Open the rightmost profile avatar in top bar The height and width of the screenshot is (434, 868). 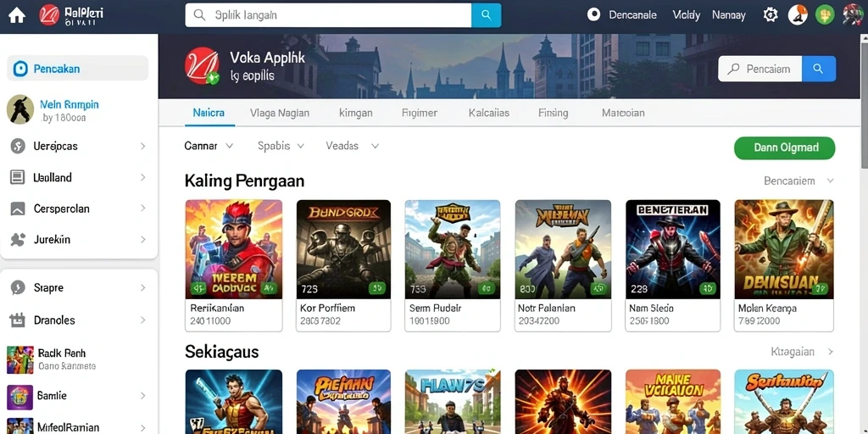853,15
